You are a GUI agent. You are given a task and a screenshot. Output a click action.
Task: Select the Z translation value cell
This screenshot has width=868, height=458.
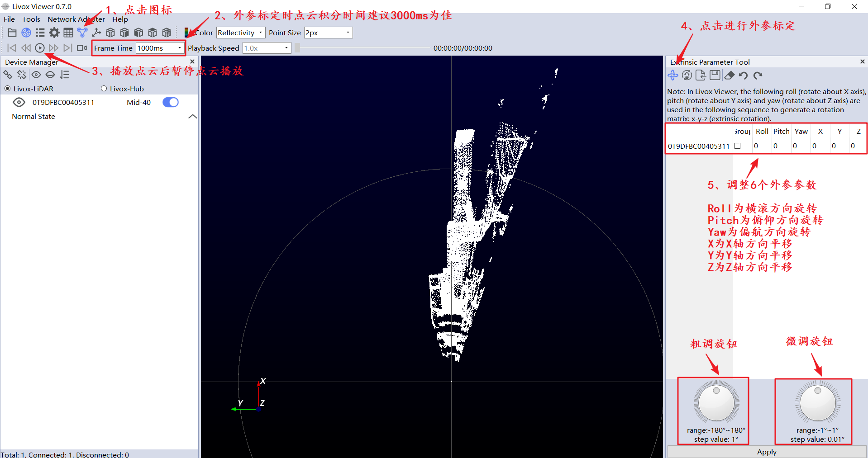pyautogui.click(x=858, y=146)
